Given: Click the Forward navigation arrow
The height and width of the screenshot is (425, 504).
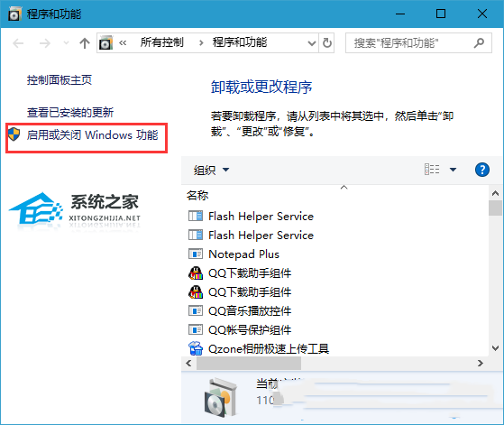Looking at the screenshot, I should [x=45, y=42].
